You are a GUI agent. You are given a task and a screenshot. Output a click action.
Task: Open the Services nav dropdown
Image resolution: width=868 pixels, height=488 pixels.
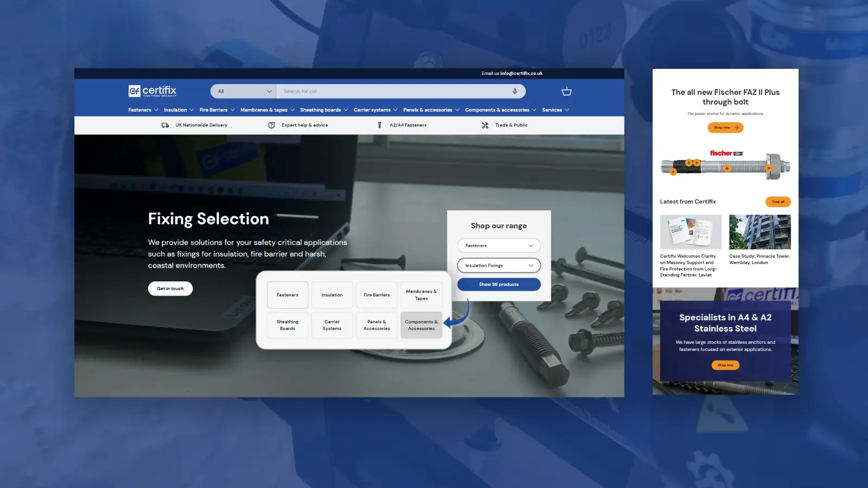[x=556, y=110]
